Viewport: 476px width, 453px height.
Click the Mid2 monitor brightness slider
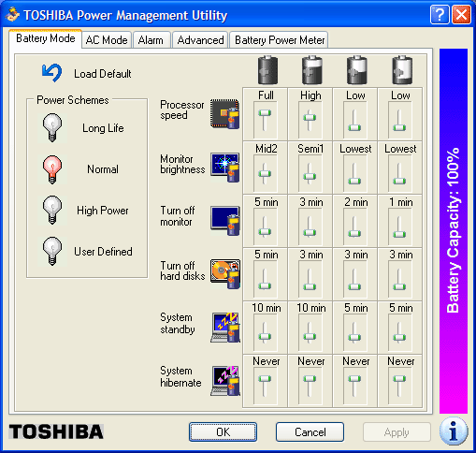pyautogui.click(x=265, y=173)
